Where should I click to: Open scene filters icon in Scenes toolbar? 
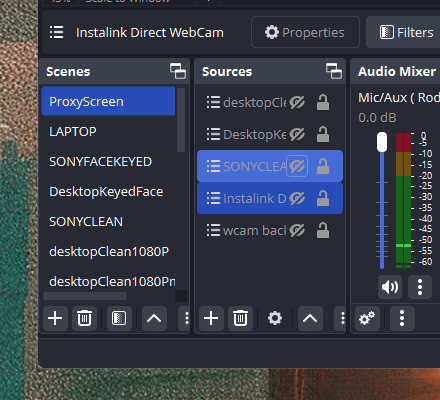119,318
